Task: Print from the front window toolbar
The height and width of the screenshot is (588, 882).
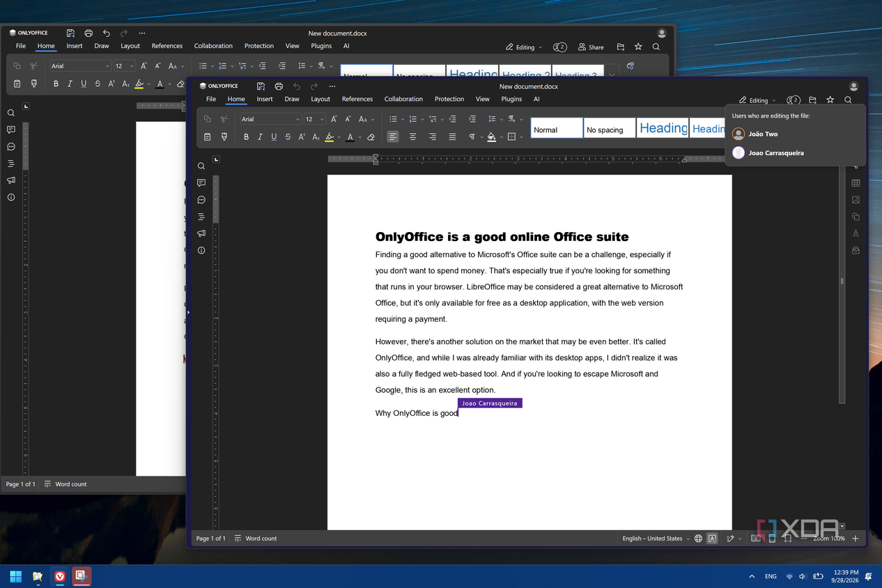Action: pyautogui.click(x=279, y=86)
